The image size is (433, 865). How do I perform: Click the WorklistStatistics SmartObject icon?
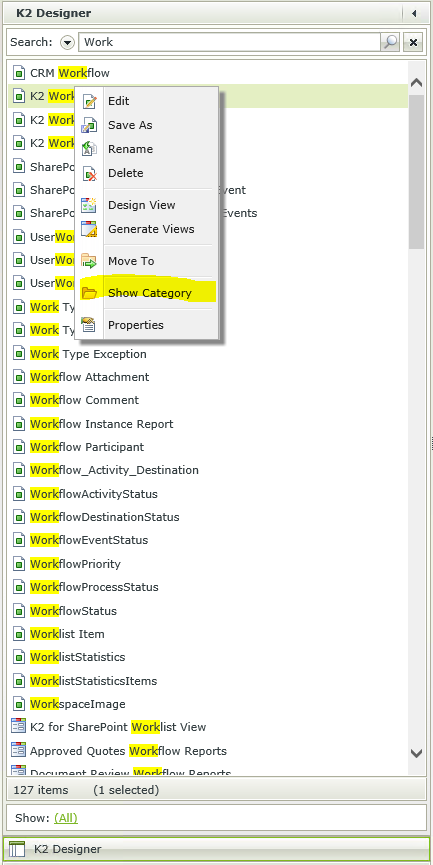(19, 658)
